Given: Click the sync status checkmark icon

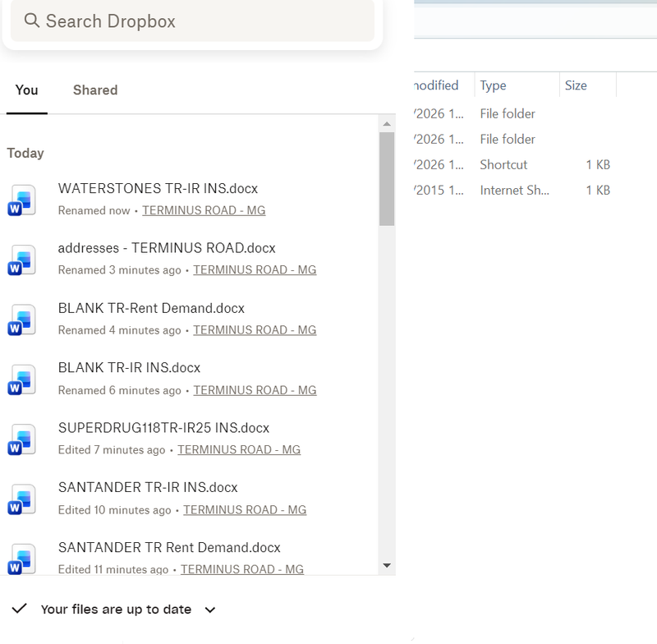Looking at the screenshot, I should tap(20, 609).
